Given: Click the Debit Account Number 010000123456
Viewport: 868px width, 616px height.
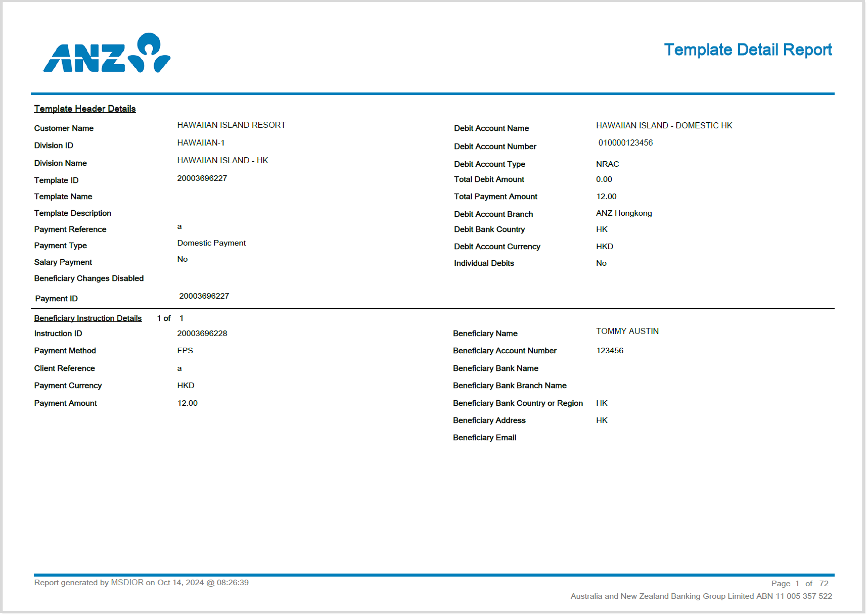Looking at the screenshot, I should coord(625,143).
